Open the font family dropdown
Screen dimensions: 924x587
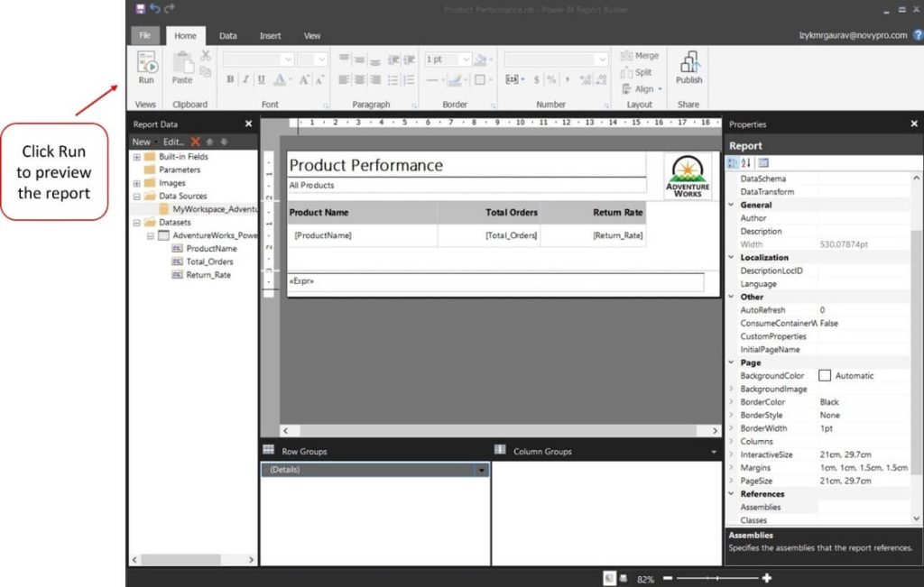[x=288, y=59]
